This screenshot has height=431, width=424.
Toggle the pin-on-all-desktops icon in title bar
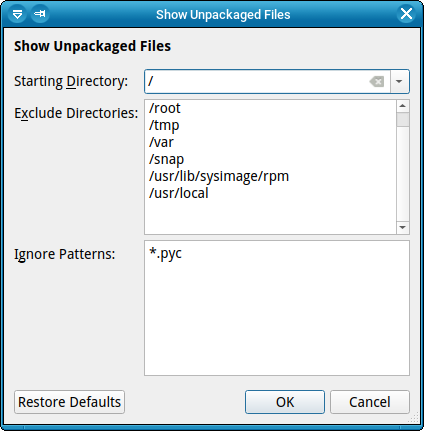point(40,14)
